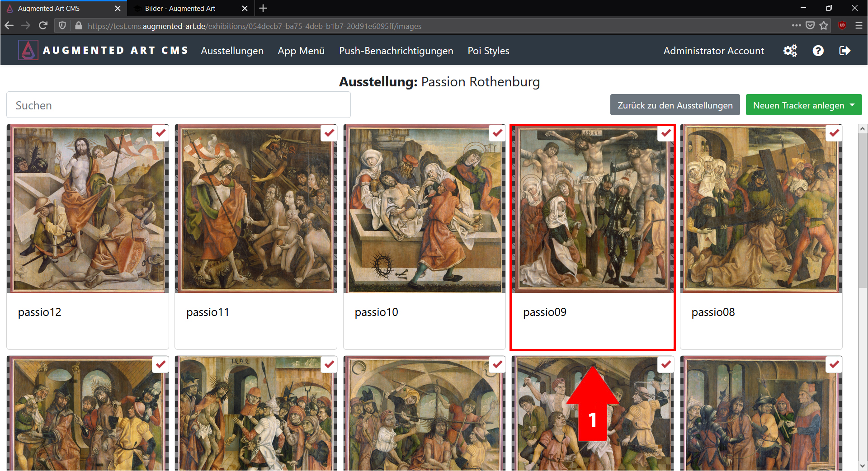Click the scrollbar down arrow

coord(863,466)
